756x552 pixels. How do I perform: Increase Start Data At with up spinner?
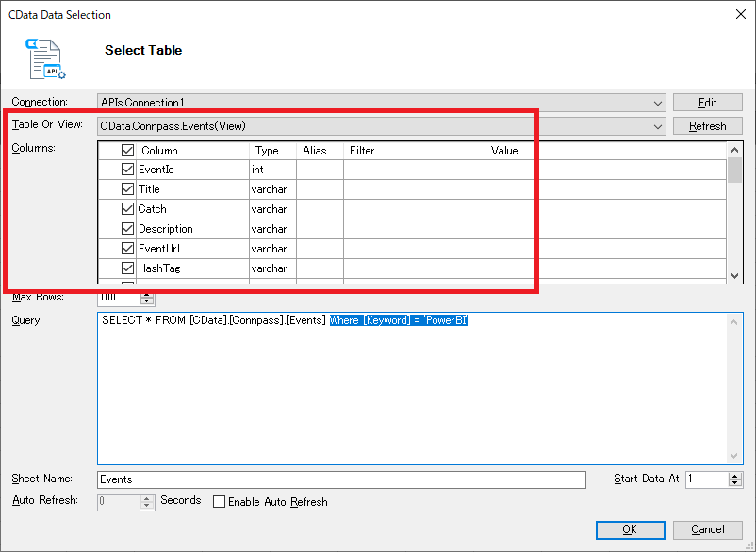(x=735, y=476)
